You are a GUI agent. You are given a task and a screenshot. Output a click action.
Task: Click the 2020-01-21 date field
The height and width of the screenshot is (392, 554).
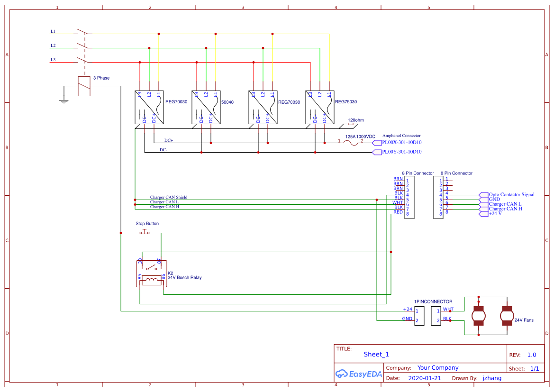[425, 378]
